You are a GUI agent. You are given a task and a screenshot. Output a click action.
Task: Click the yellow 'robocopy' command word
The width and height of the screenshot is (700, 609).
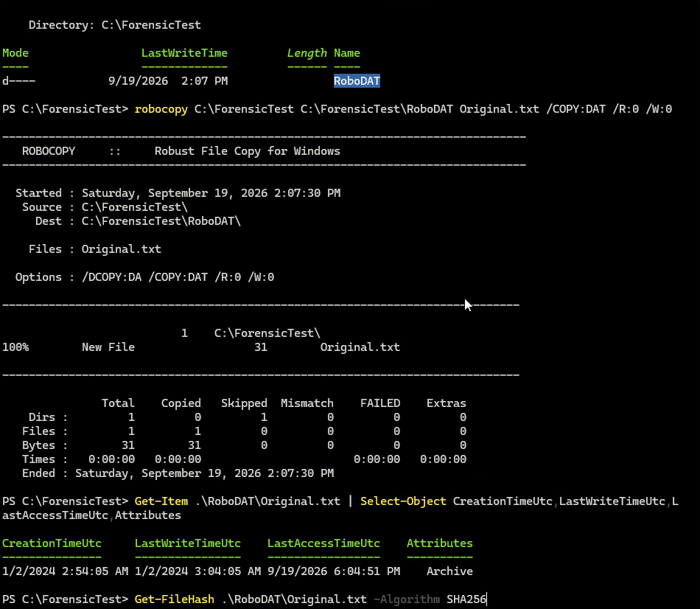pos(161,109)
